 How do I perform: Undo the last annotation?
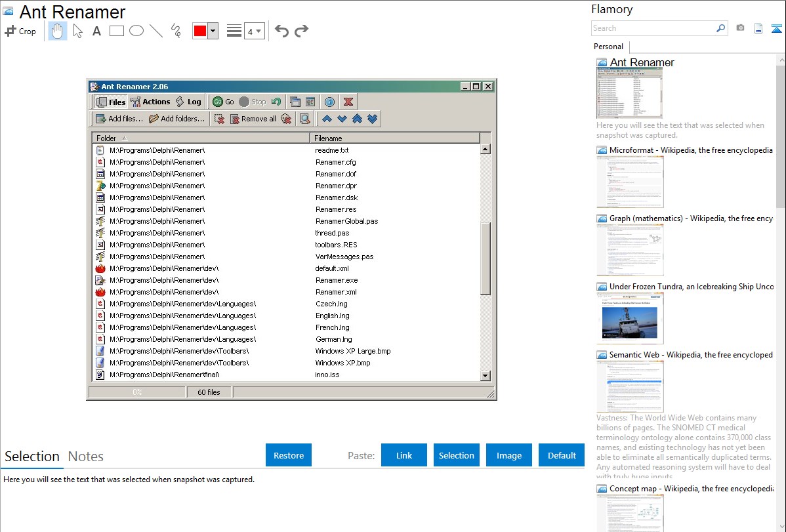(281, 31)
